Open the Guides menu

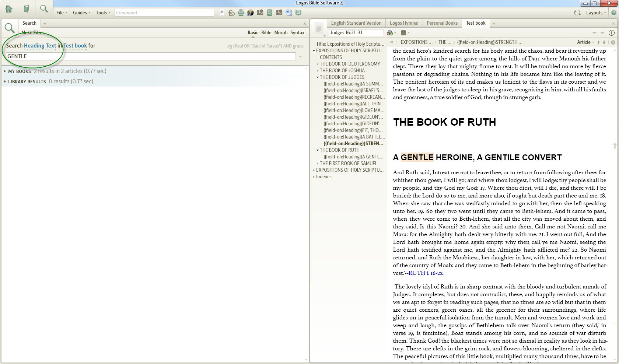[x=81, y=13]
